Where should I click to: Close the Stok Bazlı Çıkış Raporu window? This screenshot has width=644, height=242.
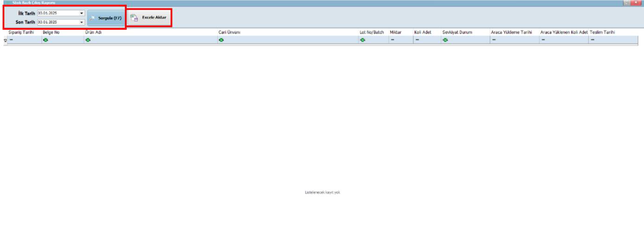pyautogui.click(x=638, y=3)
